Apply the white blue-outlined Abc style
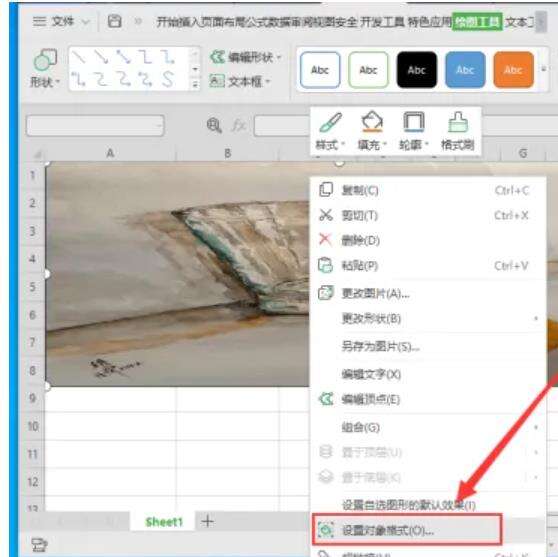558x557 pixels. [x=320, y=70]
